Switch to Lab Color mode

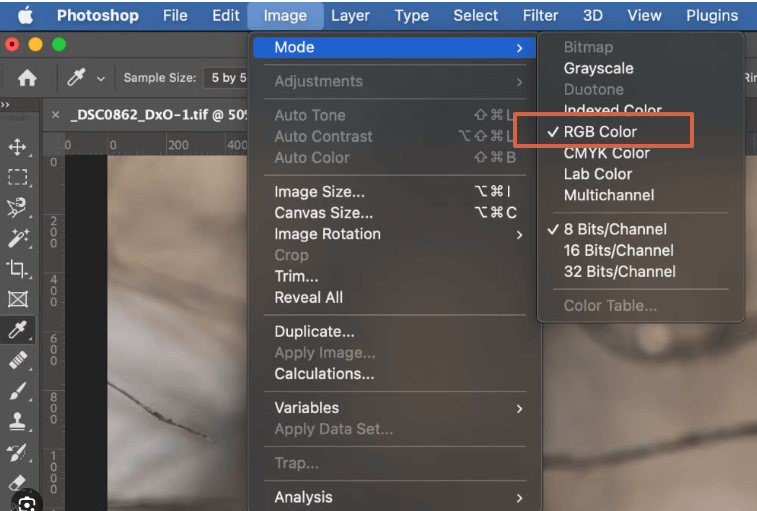(598, 174)
